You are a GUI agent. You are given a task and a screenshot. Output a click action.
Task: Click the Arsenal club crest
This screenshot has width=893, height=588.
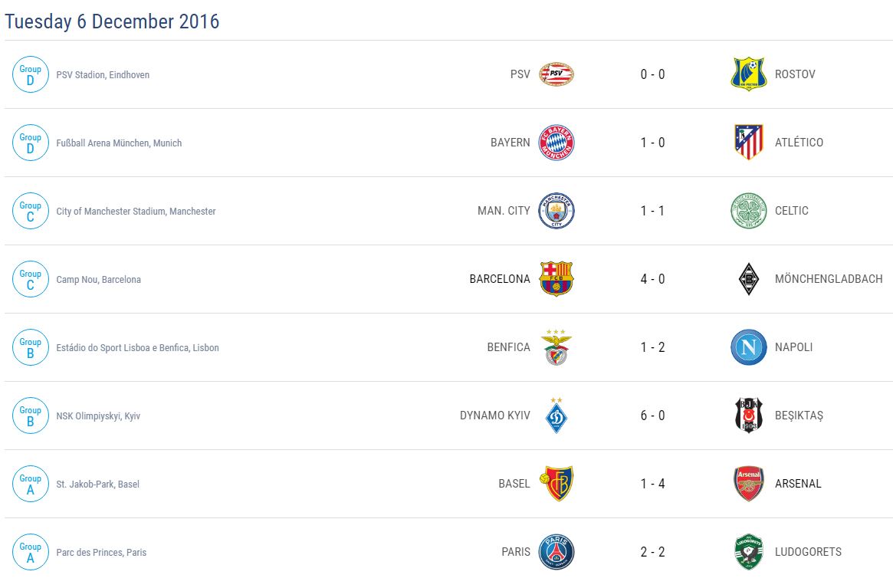[748, 484]
